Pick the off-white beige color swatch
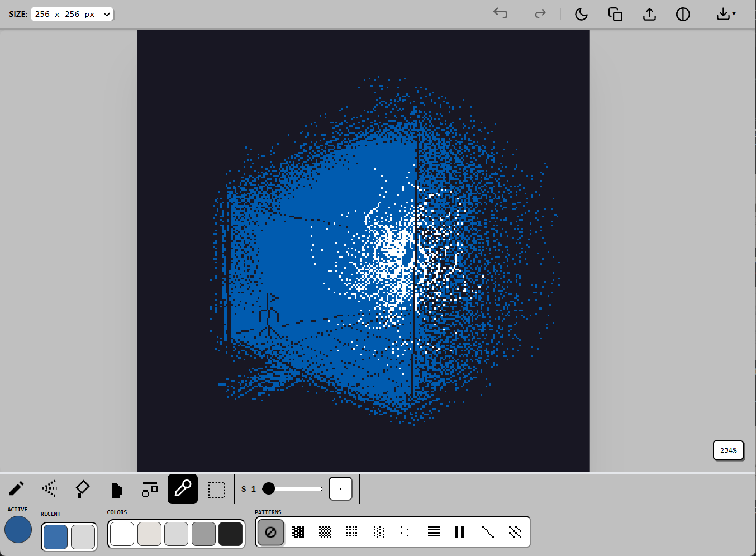 [x=149, y=534]
